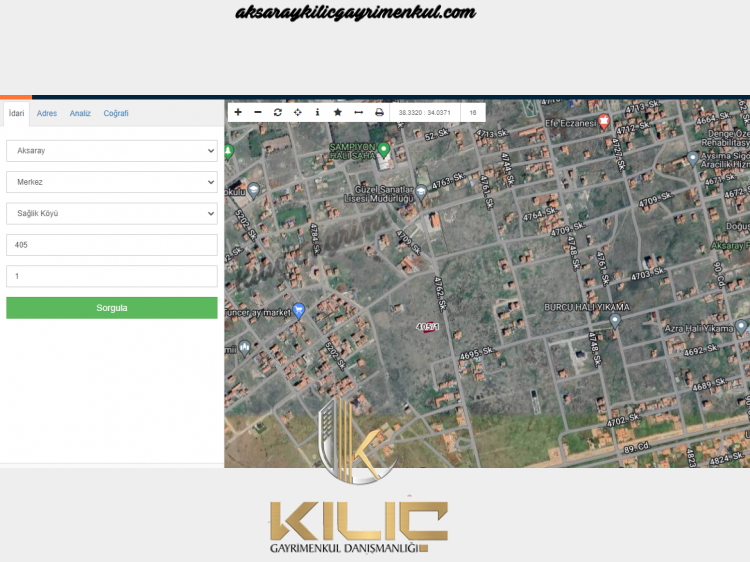
Task: Click the 4695. Sk. street label
Action: pyautogui.click(x=477, y=353)
